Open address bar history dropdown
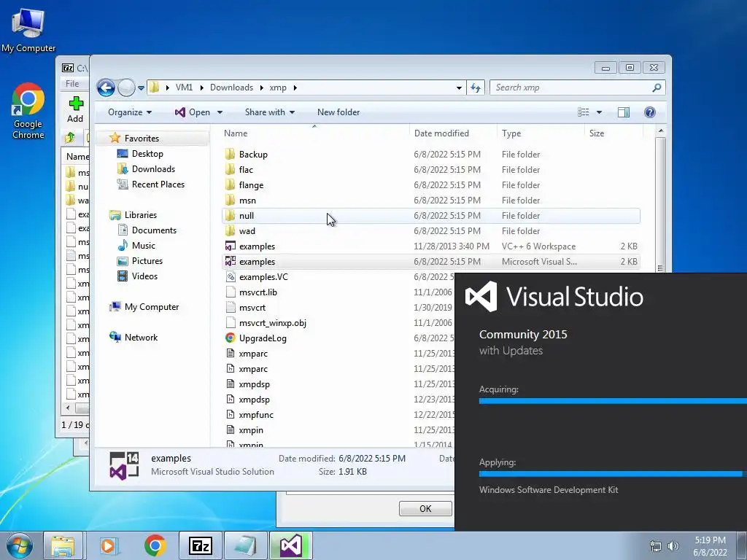The width and height of the screenshot is (747, 560). point(459,88)
